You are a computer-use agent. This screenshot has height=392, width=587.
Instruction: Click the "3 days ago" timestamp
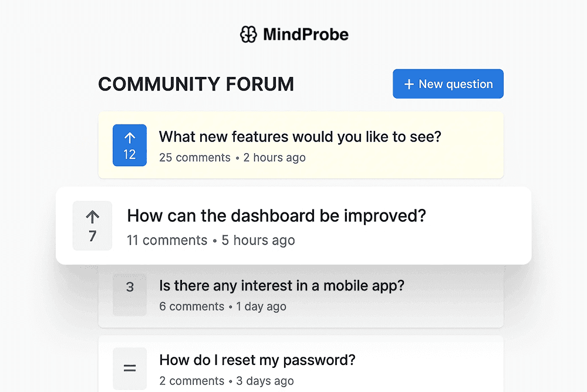(265, 381)
